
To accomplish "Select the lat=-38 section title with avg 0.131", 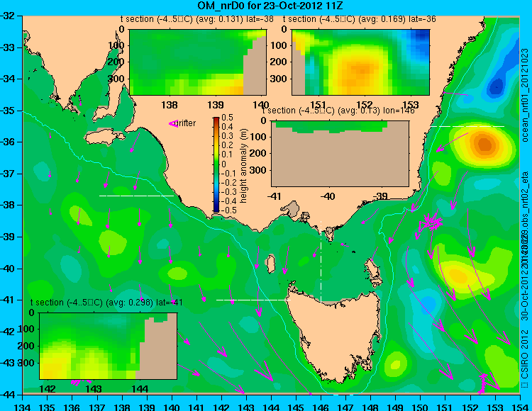I will (x=196, y=19).
